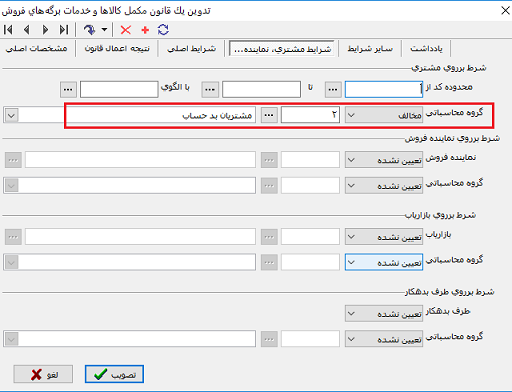Open the debtor party گروه محاسباتی dropdown
This screenshot has height=392, width=512.
(x=384, y=339)
